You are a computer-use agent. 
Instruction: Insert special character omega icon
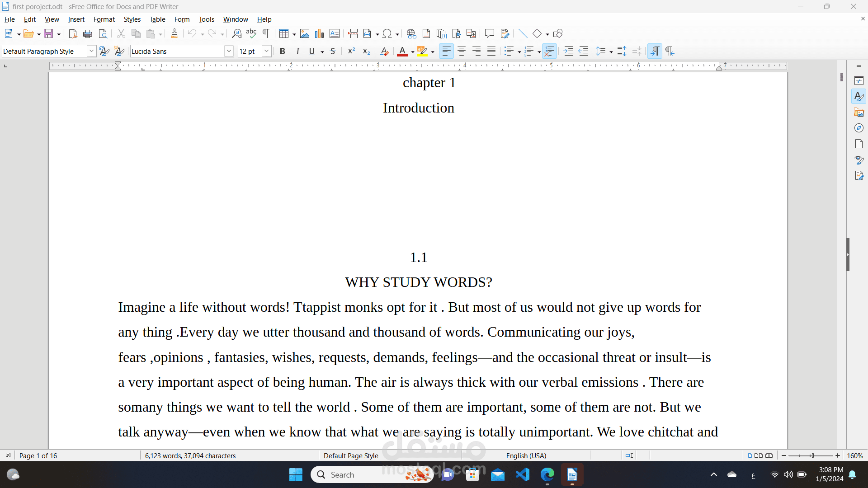(x=387, y=33)
